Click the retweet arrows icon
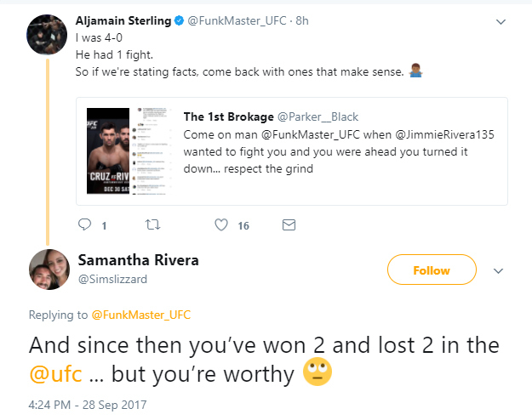The width and height of the screenshot is (532, 420). [x=152, y=224]
